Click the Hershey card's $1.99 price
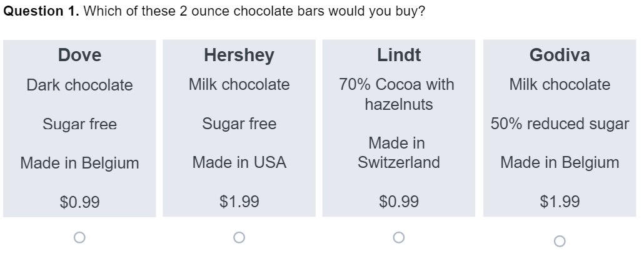Viewport: 644px width, 259px height. tap(239, 202)
